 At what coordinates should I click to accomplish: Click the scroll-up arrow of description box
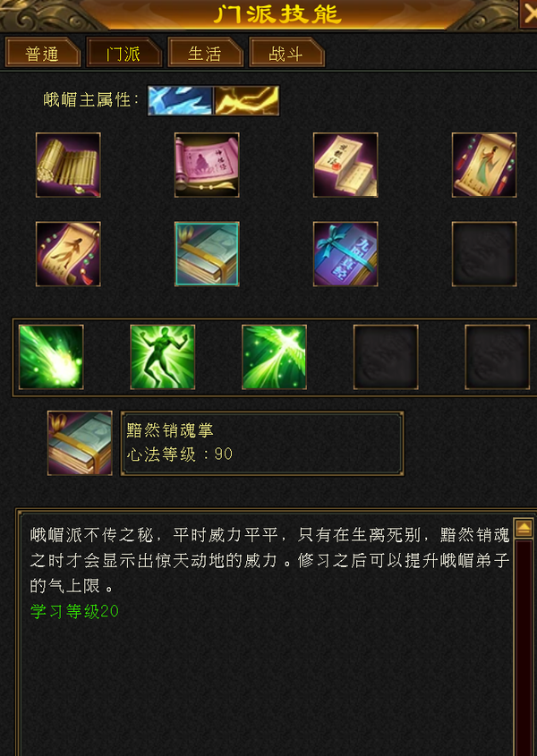(524, 529)
